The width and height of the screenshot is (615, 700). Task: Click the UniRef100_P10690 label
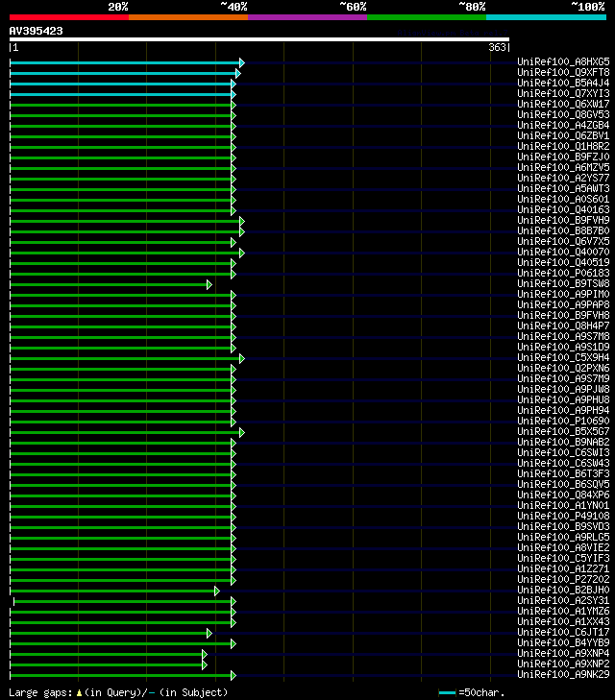[563, 421]
